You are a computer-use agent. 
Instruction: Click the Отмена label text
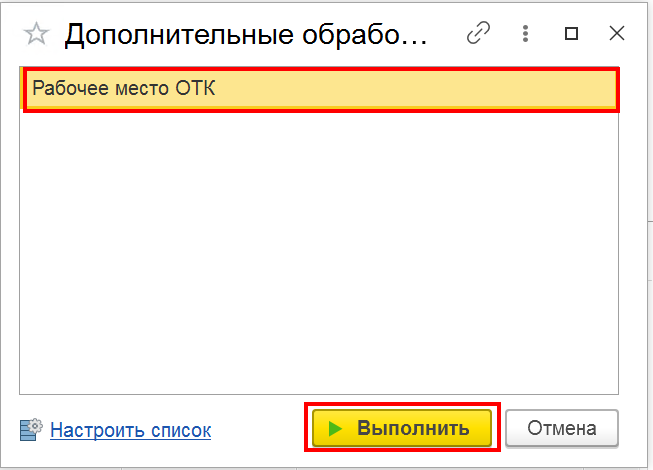pos(562,428)
